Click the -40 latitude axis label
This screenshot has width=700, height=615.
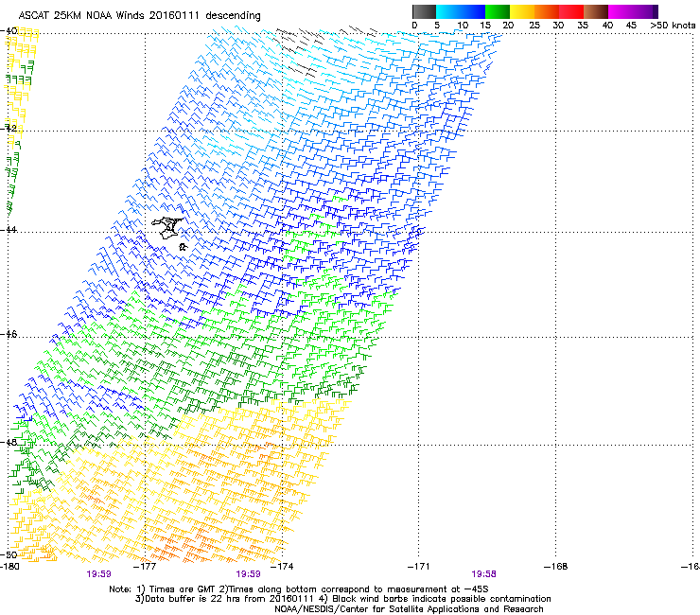coord(9,31)
